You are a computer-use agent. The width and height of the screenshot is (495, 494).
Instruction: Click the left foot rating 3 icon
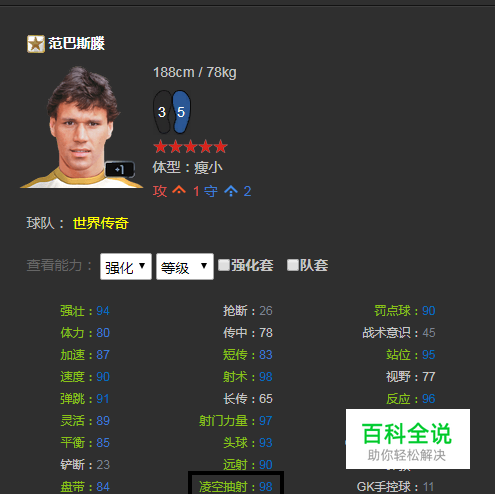(x=162, y=112)
